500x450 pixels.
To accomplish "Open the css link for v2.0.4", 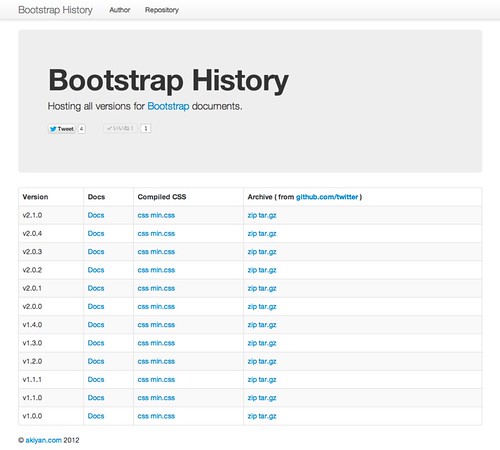I will 143,234.
